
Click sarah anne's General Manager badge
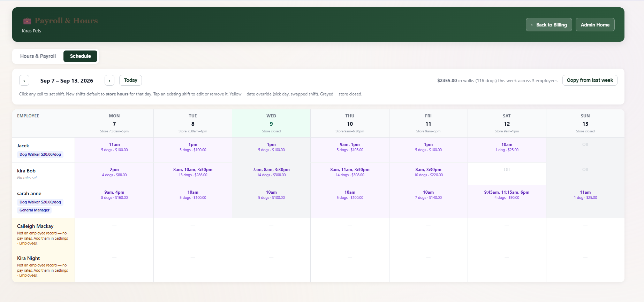[x=34, y=210]
